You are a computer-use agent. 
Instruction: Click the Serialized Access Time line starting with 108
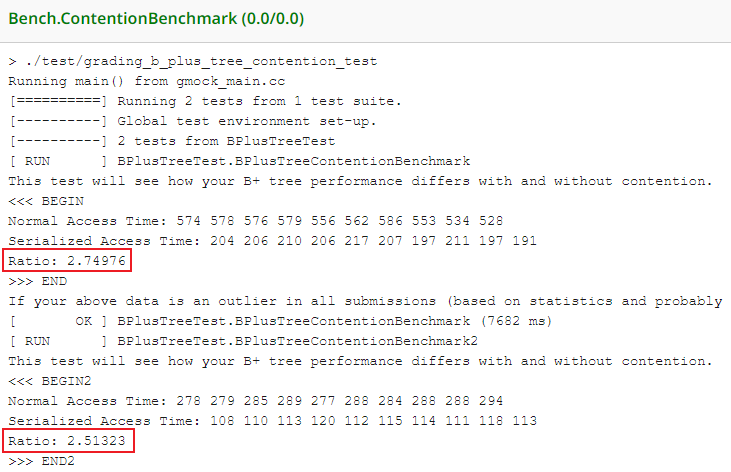272,421
